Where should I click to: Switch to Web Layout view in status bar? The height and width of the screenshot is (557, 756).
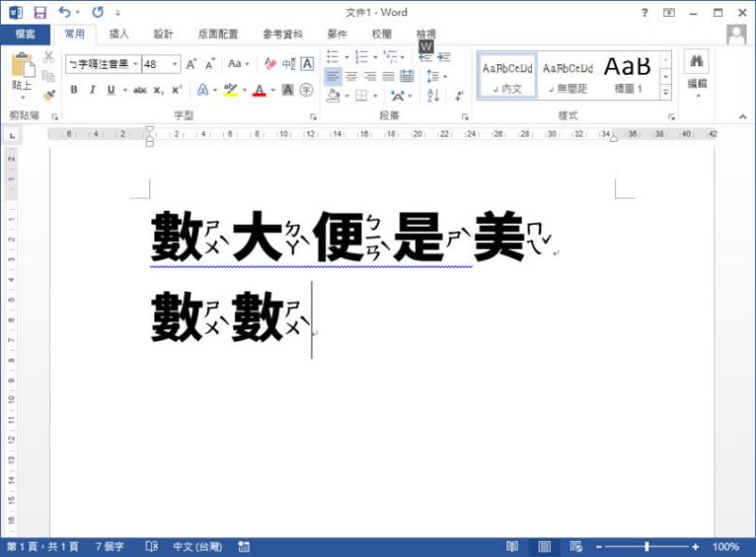point(576,547)
